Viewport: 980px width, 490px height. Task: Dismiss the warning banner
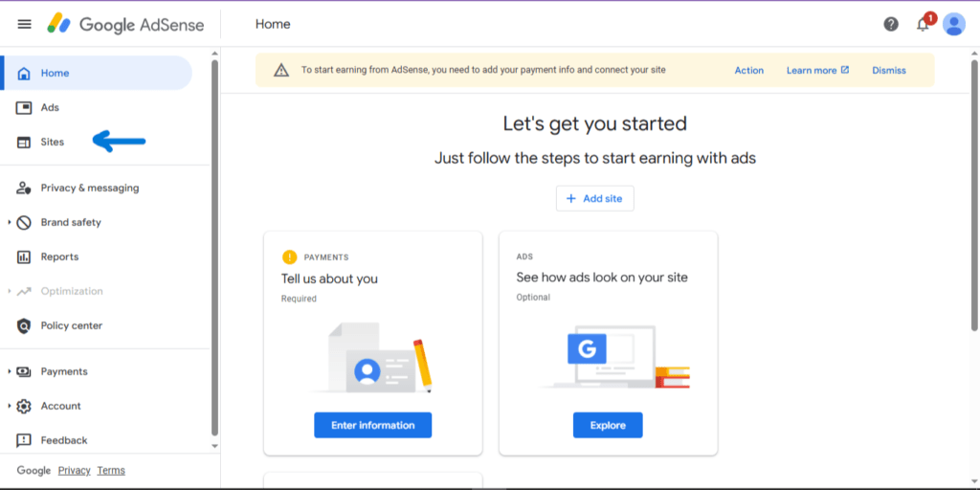coord(889,70)
